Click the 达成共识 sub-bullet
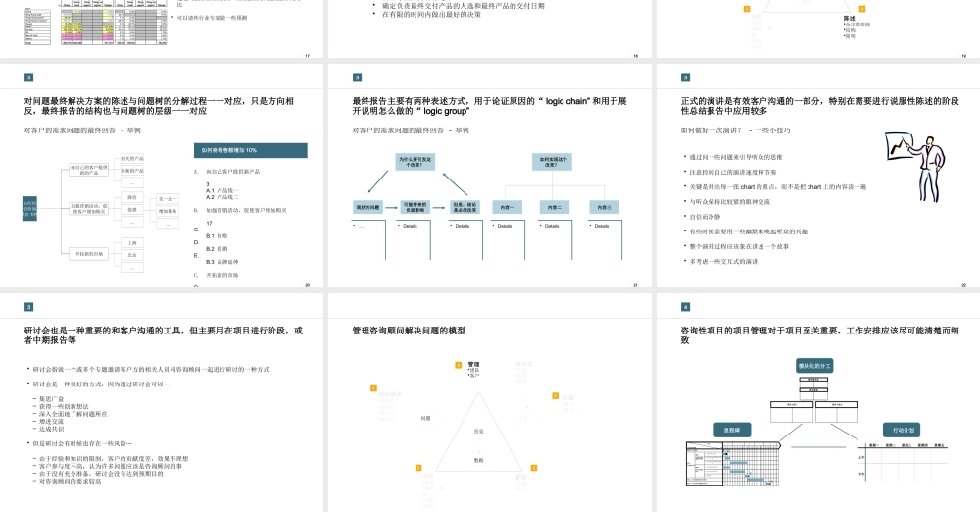Image resolution: width=980 pixels, height=512 pixels. point(51,430)
